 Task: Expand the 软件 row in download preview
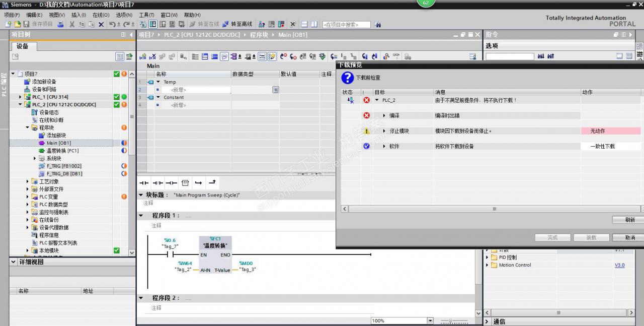coord(384,146)
